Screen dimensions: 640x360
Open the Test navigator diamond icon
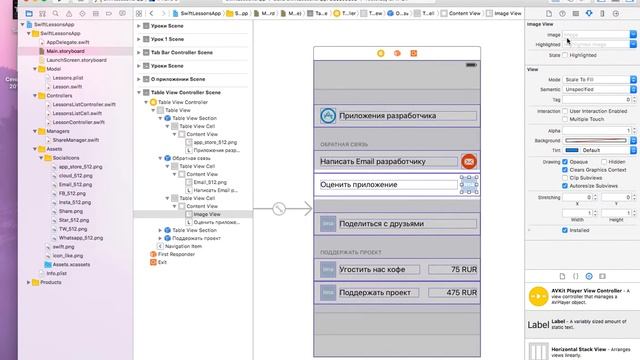pyautogui.click(x=82, y=13)
